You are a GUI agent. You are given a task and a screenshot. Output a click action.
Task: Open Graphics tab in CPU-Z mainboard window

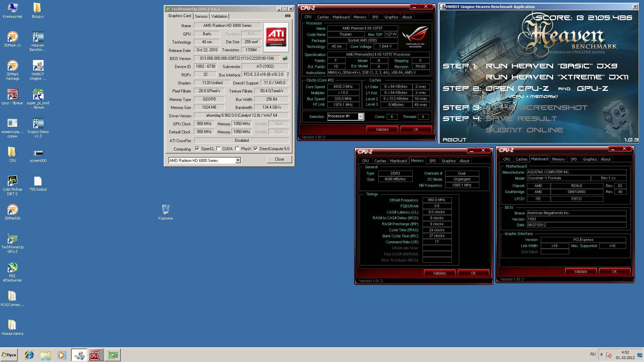[x=590, y=159]
